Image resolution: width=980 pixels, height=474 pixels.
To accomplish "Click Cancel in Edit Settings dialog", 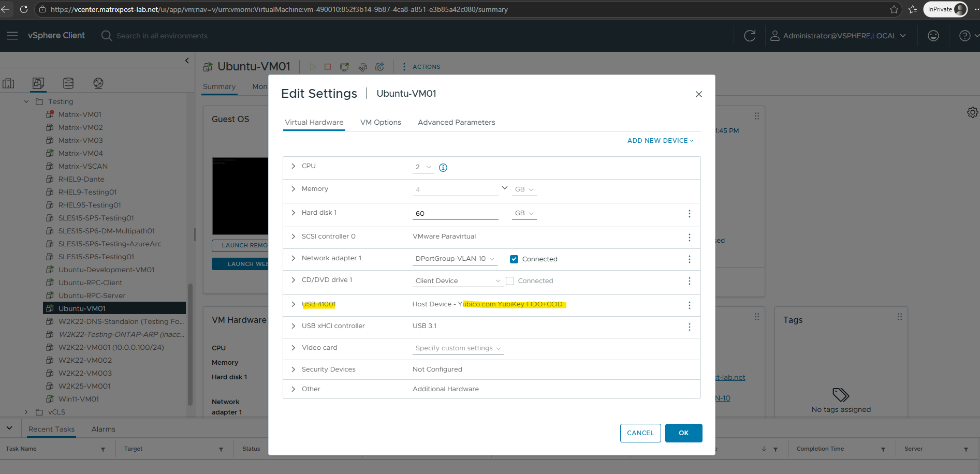I will (x=640, y=433).
